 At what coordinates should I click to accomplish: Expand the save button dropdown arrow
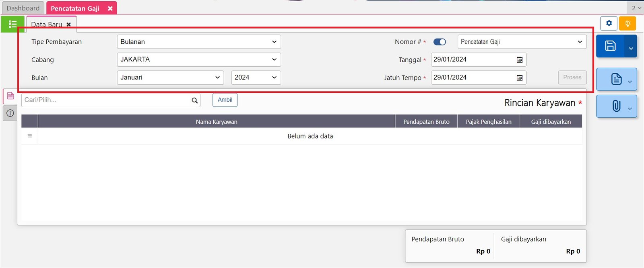click(x=631, y=48)
